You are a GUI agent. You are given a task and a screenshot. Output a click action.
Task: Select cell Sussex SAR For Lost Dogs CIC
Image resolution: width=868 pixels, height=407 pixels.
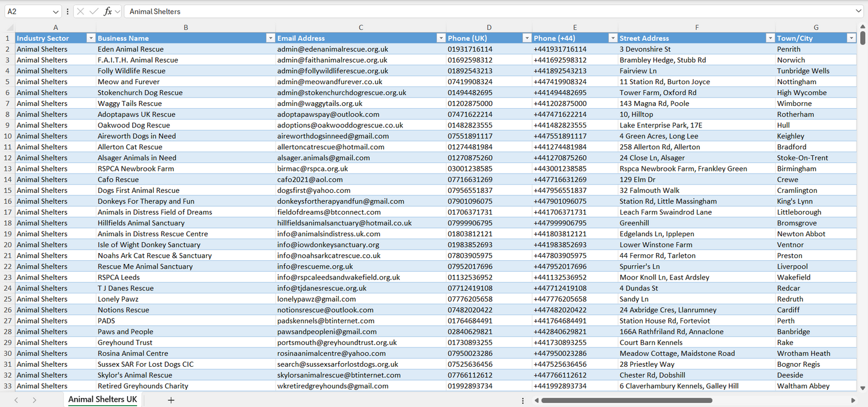click(186, 364)
